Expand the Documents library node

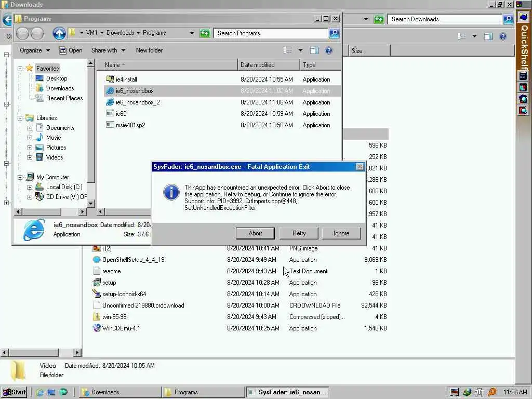[x=30, y=128]
